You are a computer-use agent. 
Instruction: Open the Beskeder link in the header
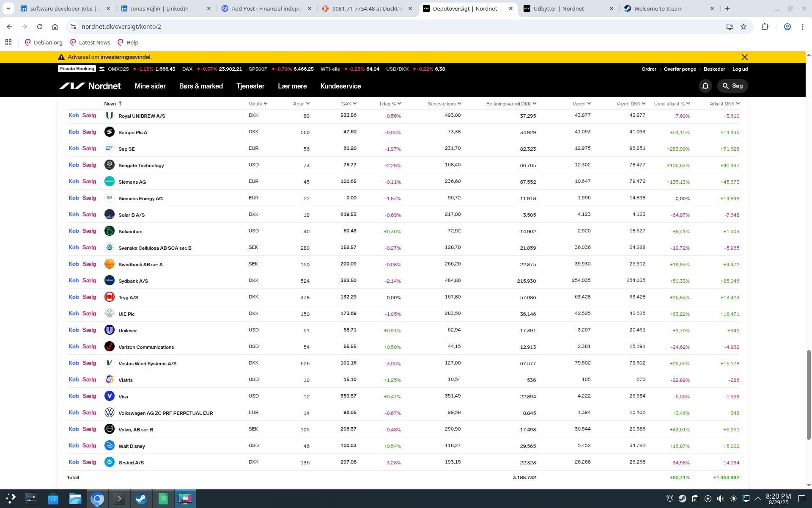[714, 69]
